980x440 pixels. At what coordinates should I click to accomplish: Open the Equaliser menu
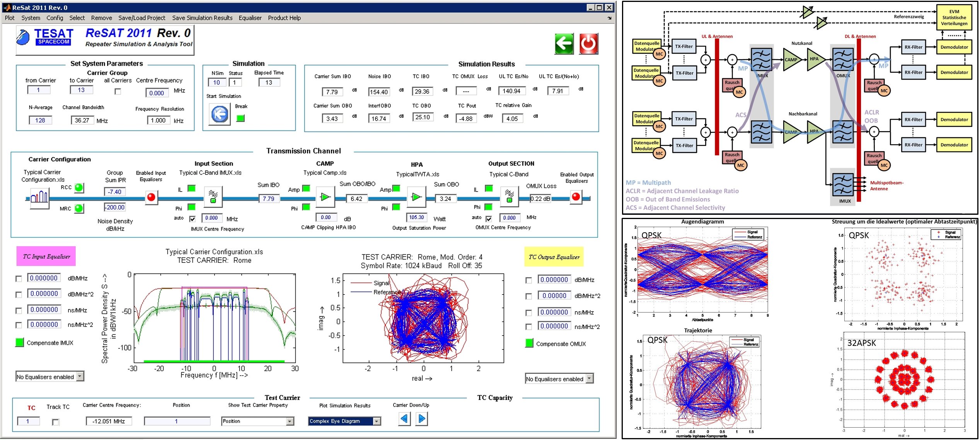250,18
